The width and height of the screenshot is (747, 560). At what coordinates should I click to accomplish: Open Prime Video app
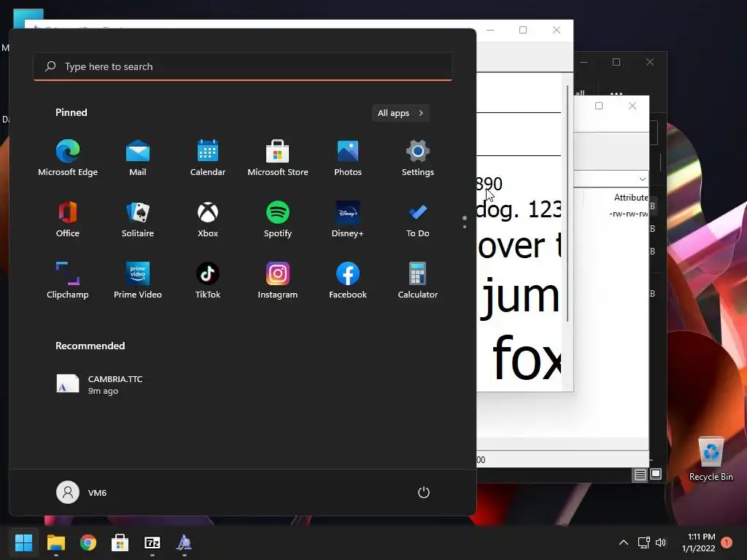tap(138, 280)
